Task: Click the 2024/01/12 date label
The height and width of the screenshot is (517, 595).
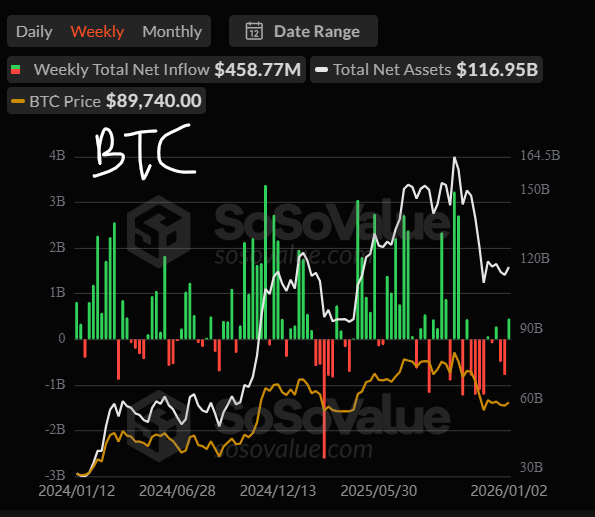Action: tap(77, 491)
